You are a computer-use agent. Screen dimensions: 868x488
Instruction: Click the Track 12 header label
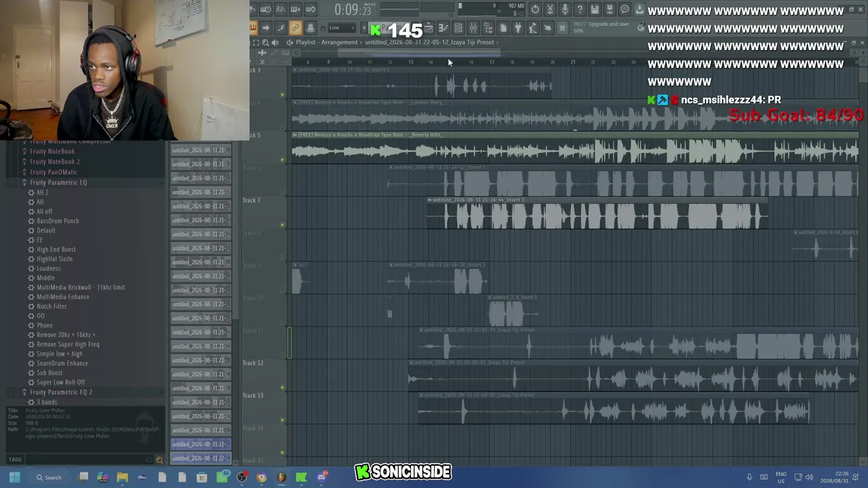click(x=253, y=363)
